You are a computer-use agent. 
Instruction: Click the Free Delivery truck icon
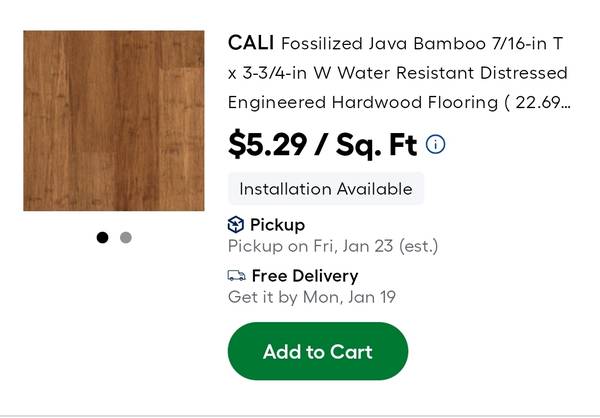(x=237, y=275)
